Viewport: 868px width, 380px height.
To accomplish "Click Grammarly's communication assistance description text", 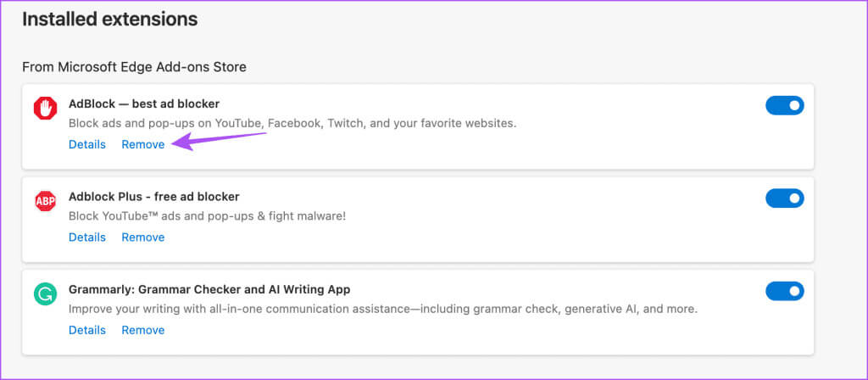I will pos(383,309).
